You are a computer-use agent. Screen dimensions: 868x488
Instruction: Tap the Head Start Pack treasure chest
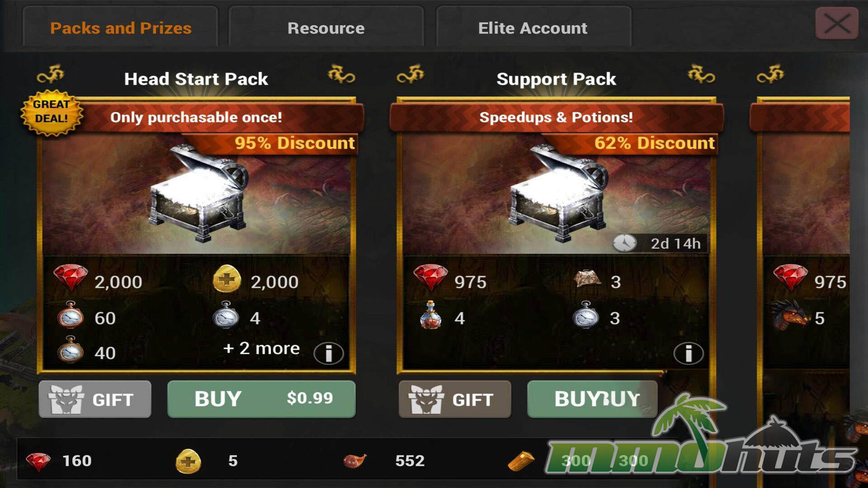pos(199,193)
